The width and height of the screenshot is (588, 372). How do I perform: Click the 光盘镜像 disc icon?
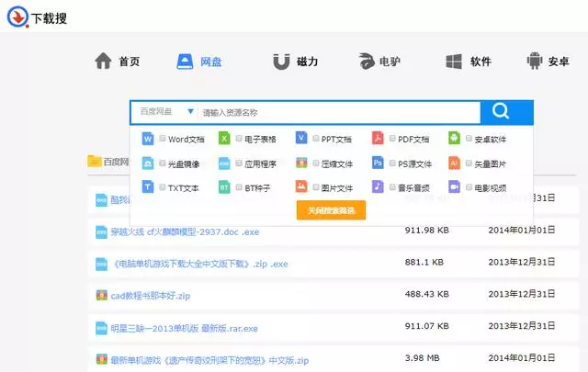pos(148,163)
